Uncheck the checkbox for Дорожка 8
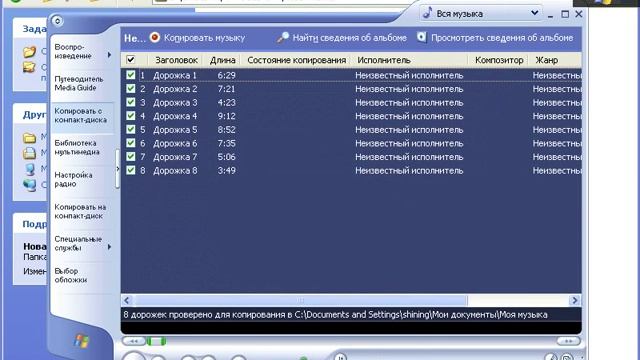 click(x=131, y=170)
